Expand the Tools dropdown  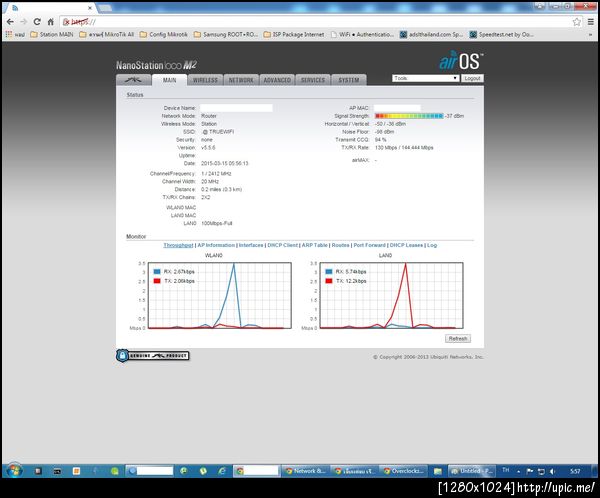click(x=425, y=78)
